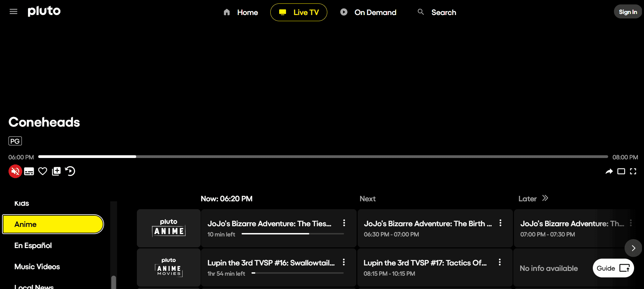Image resolution: width=644 pixels, height=289 pixels.
Task: Click the Coneheads title
Action: (x=44, y=122)
